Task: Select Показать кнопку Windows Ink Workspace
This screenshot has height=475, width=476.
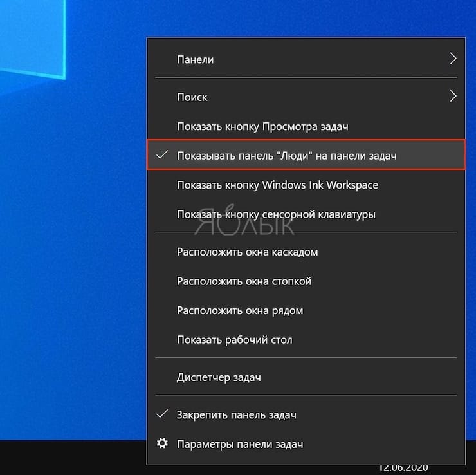Action: pyautogui.click(x=306, y=185)
